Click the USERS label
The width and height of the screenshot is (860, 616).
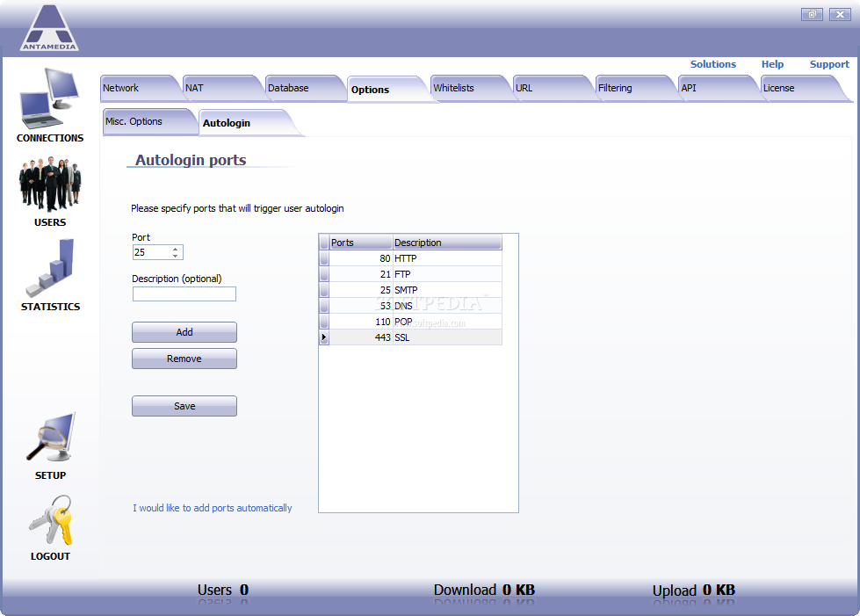[x=50, y=222]
